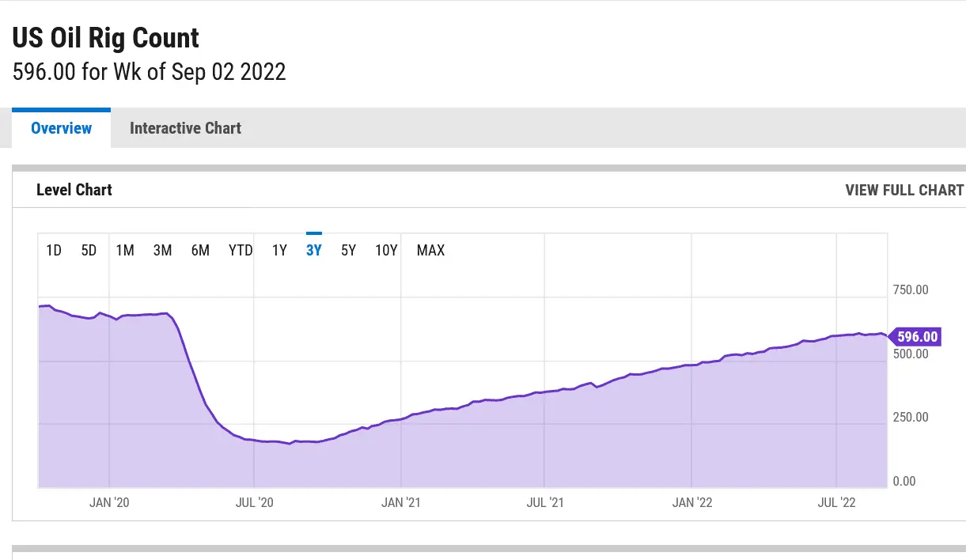Click the VIEW FULL CHART link
Viewport: 966px width, 560px height.
904,190
